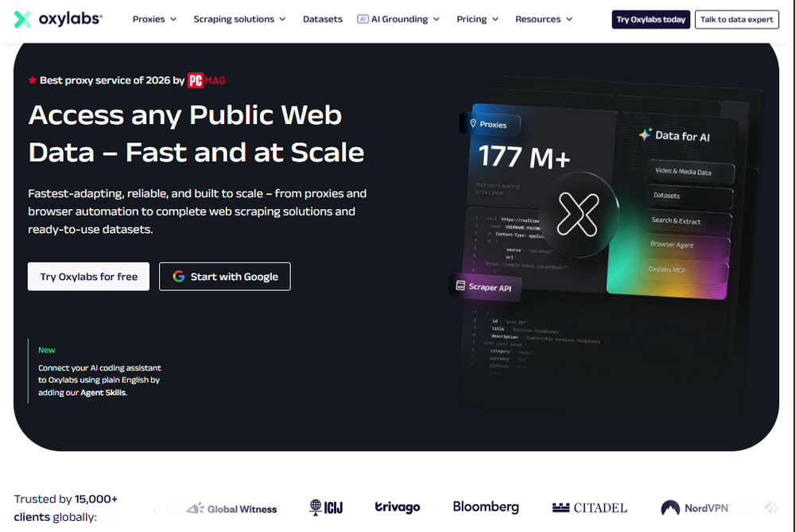
Task: Click the NordVPN client logo
Action: 695,507
